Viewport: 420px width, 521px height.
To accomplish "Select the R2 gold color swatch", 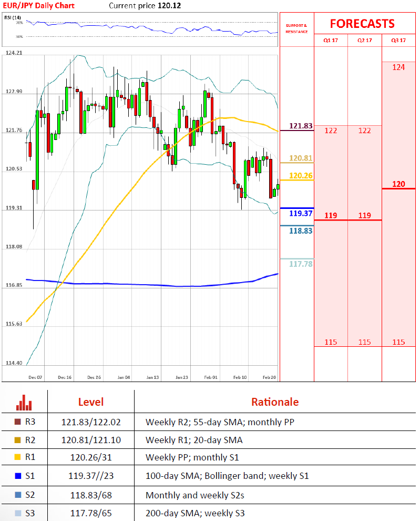I will (17, 440).
